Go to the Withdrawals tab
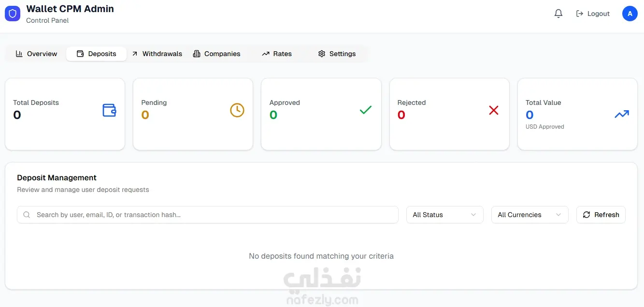The width and height of the screenshot is (644, 307). pyautogui.click(x=157, y=54)
